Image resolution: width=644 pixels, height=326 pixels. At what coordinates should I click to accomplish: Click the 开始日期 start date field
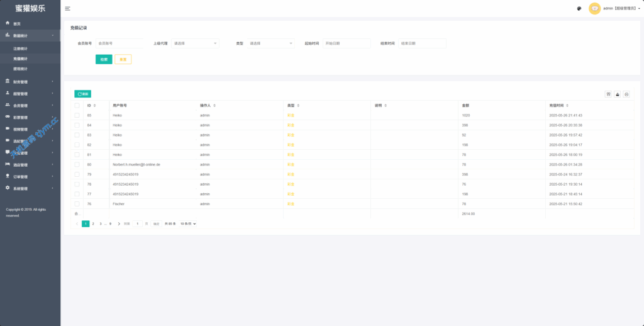(347, 43)
